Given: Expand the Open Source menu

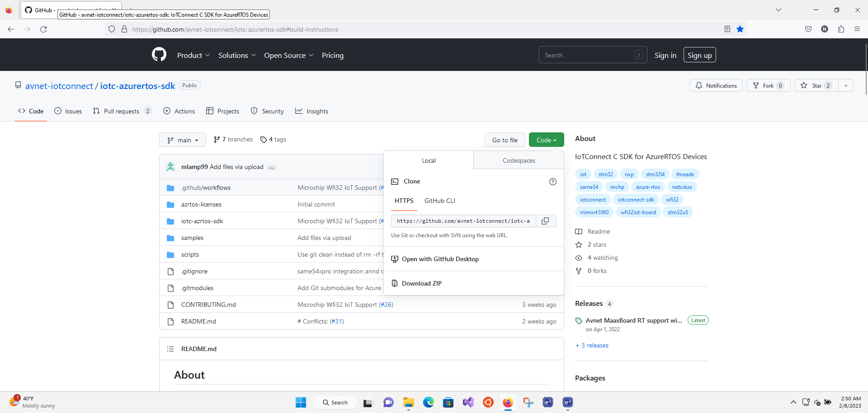Looking at the screenshot, I should pos(289,55).
